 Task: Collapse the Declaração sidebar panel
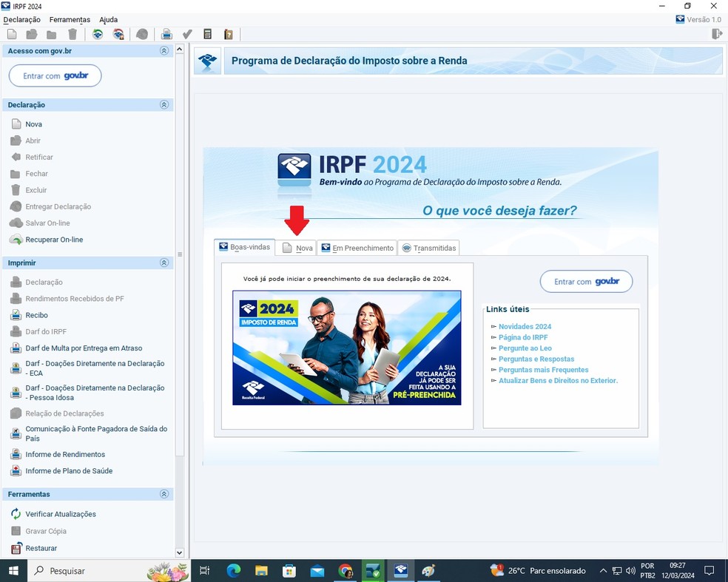(164, 104)
